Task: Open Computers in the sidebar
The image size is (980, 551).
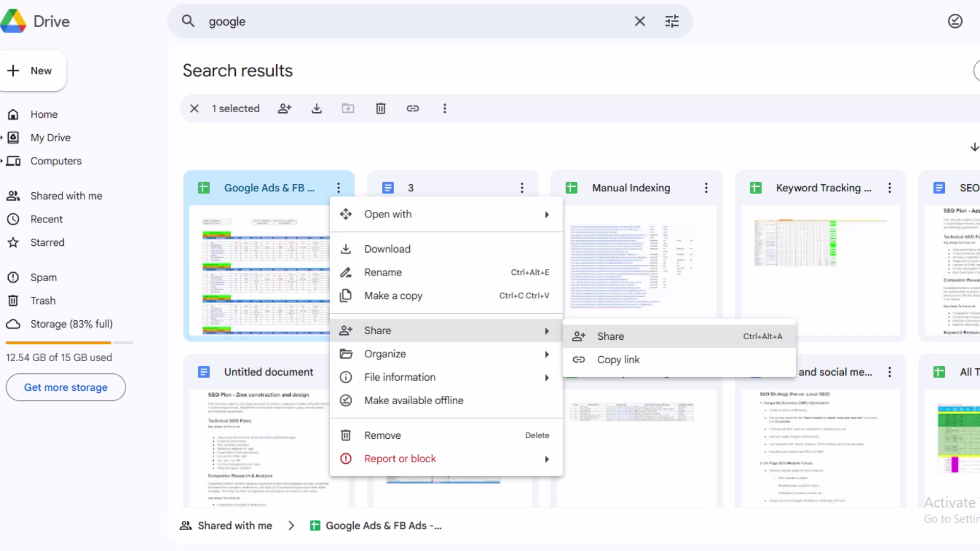Action: click(x=56, y=161)
